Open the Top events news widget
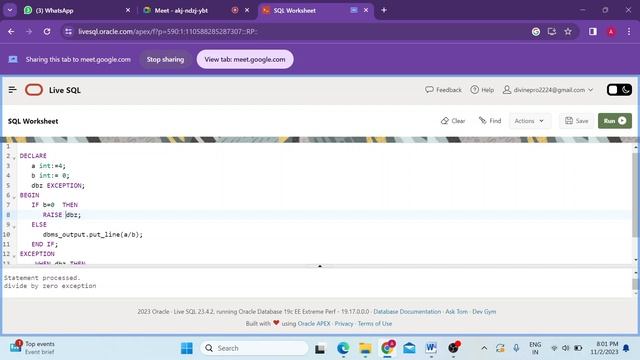This screenshot has width=640, height=360. [x=33, y=348]
